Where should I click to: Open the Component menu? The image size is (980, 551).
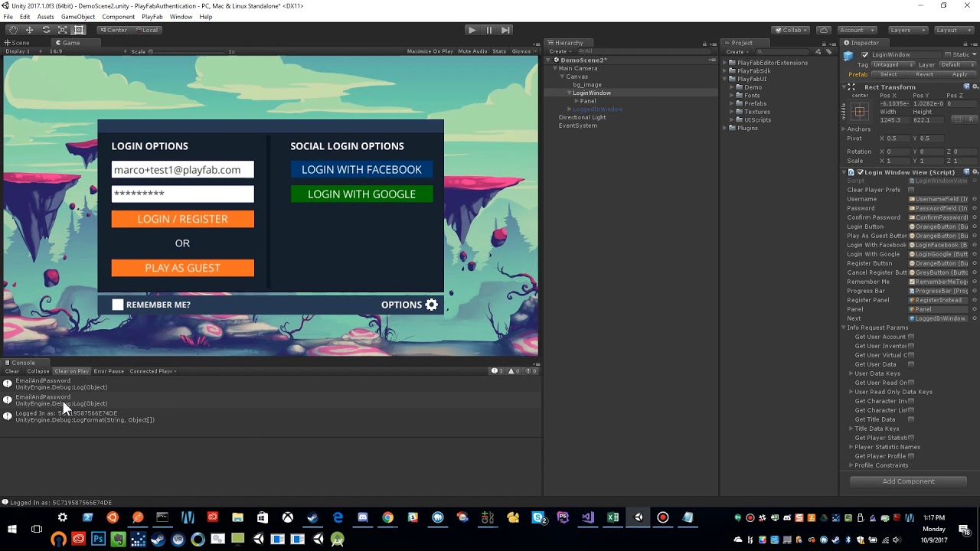pos(118,17)
